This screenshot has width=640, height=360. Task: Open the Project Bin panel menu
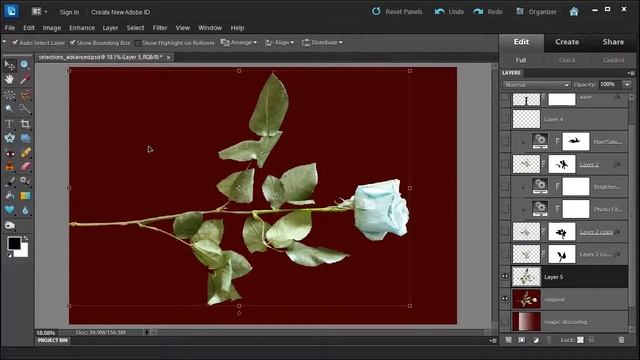(x=493, y=340)
